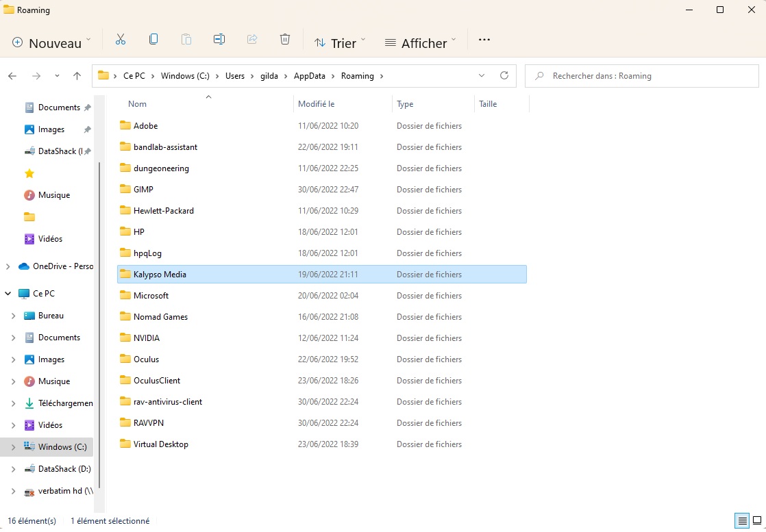
Task: Select Windows (C:) in navigation pane
Action: pos(62,447)
